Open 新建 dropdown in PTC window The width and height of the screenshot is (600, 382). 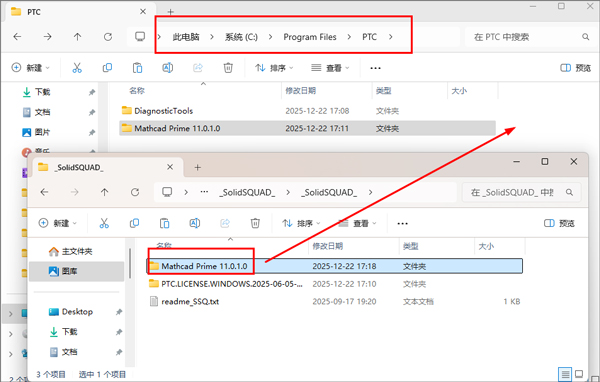(x=31, y=68)
